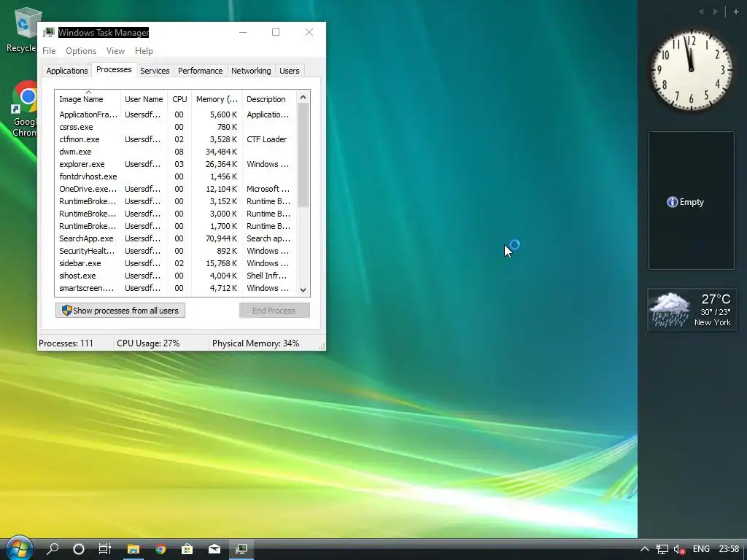Select fontdrvhost.exe process

[175, 176]
